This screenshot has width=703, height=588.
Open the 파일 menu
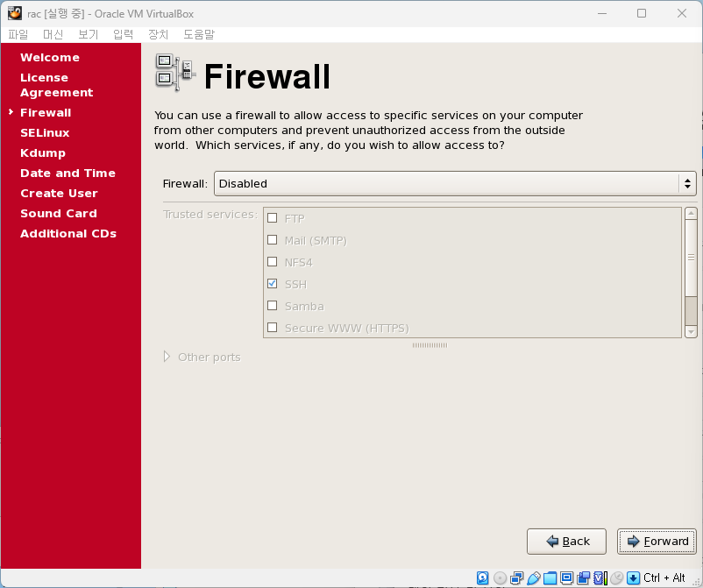(x=18, y=34)
